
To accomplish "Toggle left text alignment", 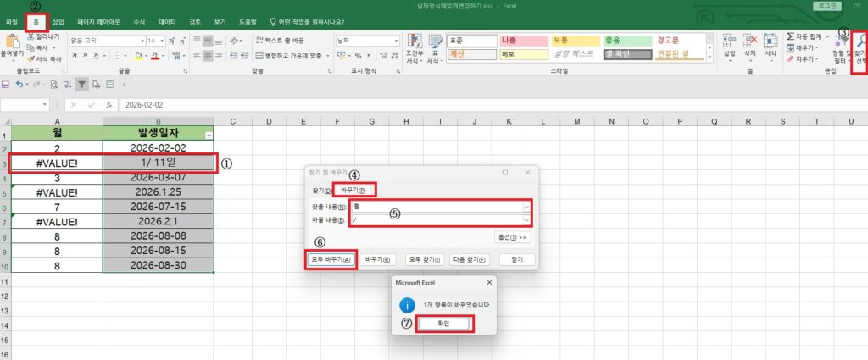I will tap(197, 56).
